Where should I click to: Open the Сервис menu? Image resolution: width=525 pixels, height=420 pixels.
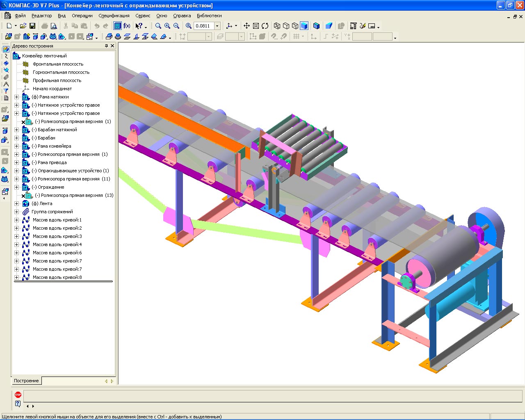click(143, 16)
